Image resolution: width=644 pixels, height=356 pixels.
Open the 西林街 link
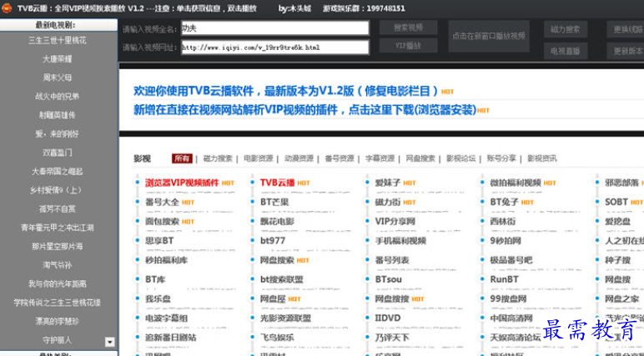tap(503, 221)
